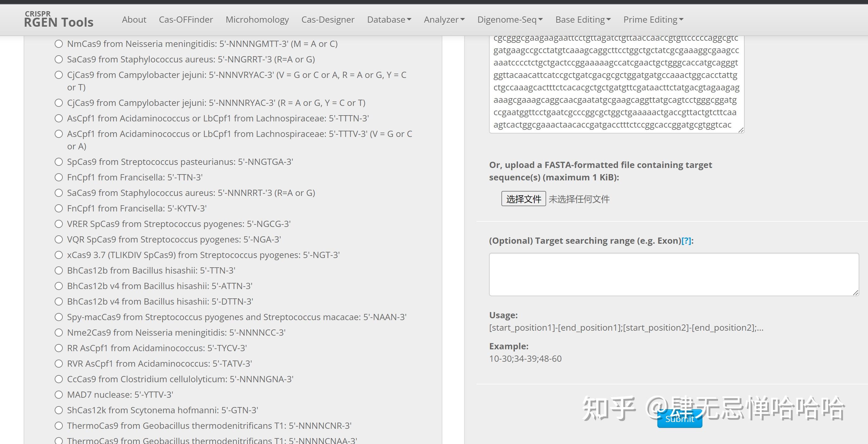Go to the Cas-OFFinder page
The width and height of the screenshot is (868, 444).
(186, 20)
